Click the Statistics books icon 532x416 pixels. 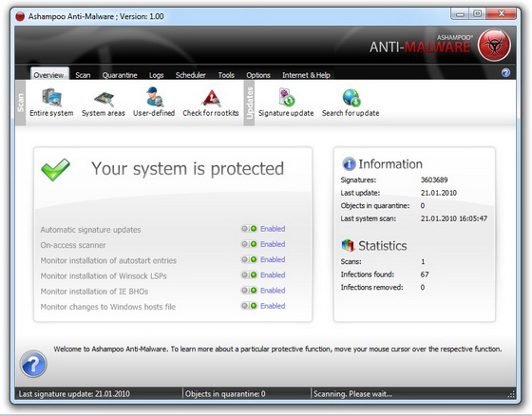(x=348, y=245)
